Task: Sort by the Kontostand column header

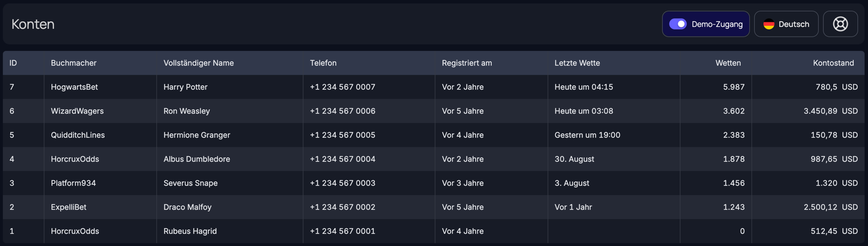Action: (833, 63)
